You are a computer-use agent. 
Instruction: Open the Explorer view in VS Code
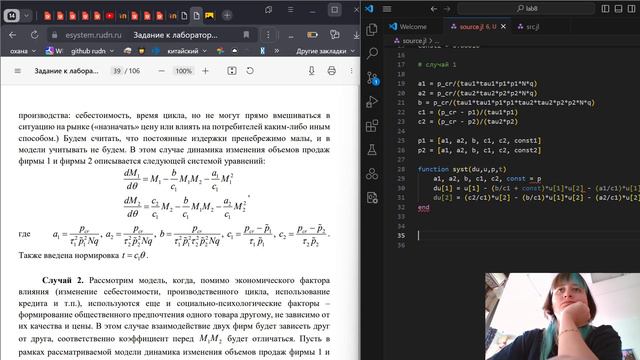pos(372,29)
